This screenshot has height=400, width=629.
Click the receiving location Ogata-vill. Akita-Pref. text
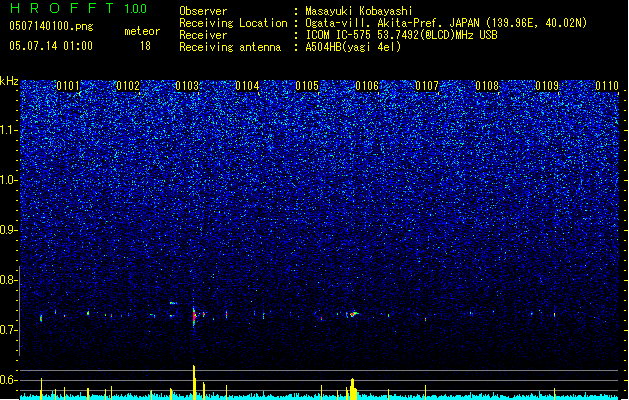point(446,23)
